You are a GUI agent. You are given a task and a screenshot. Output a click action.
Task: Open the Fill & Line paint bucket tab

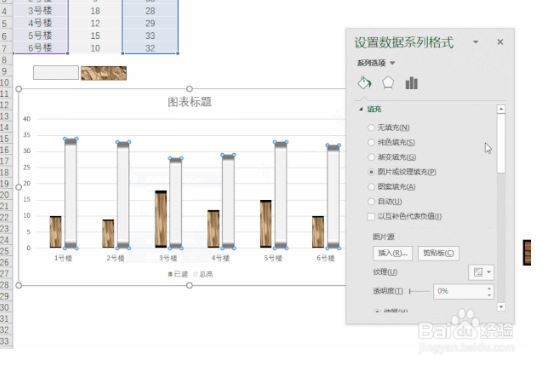(x=364, y=83)
